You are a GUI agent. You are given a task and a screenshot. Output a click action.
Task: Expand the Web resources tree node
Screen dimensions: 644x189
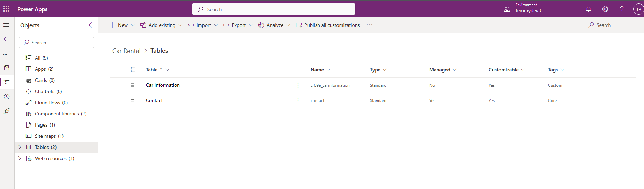click(x=20, y=158)
